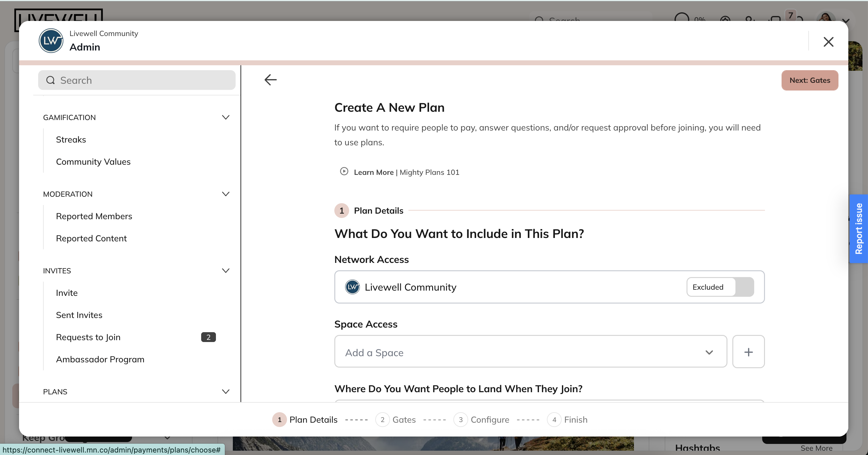Click the Learn More link
Viewport: 868px width, 455px height.
pyautogui.click(x=374, y=172)
